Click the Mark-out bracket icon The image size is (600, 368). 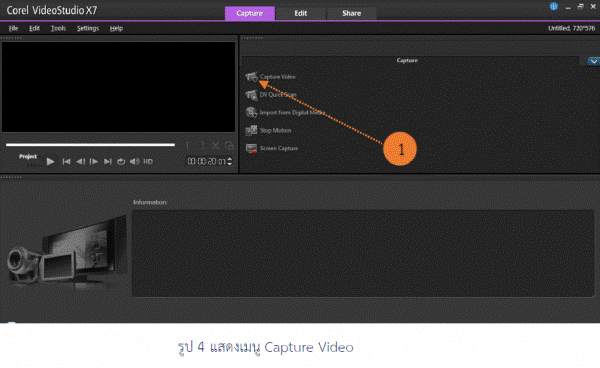click(202, 146)
